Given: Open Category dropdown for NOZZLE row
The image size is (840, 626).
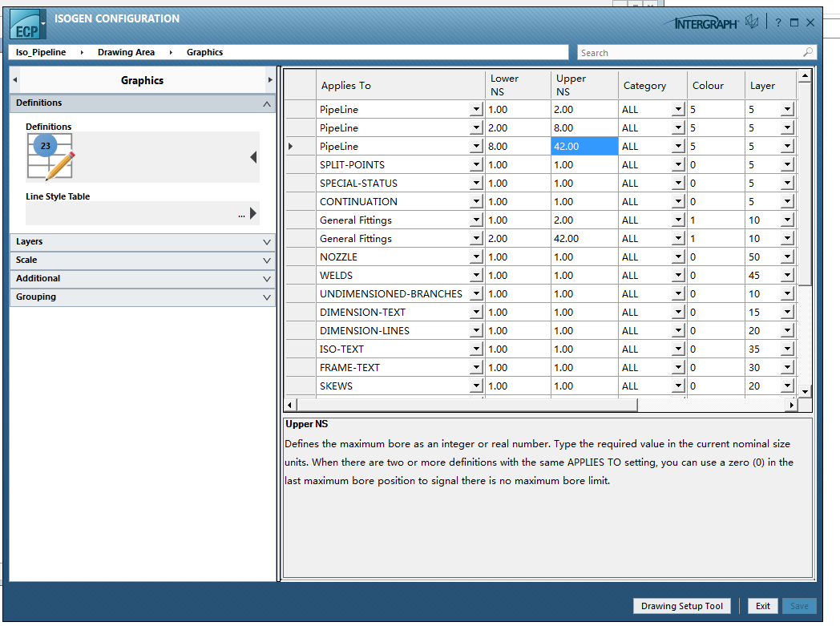Looking at the screenshot, I should pyautogui.click(x=678, y=257).
